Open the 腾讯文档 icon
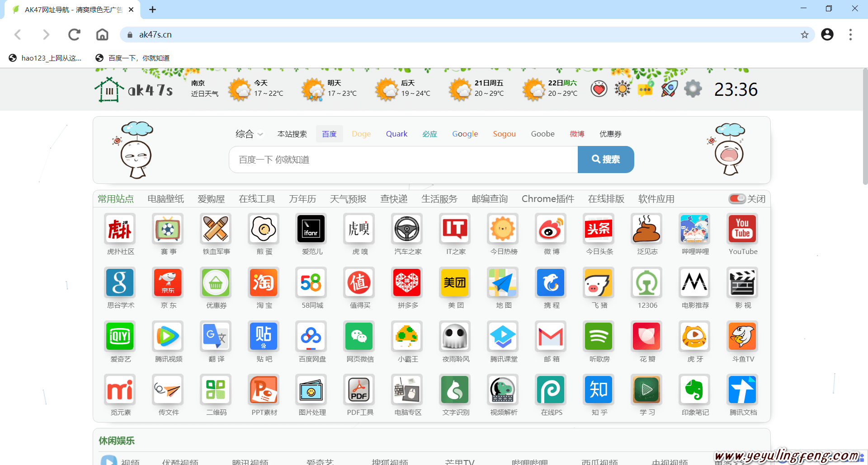The width and height of the screenshot is (868, 465). click(x=743, y=390)
